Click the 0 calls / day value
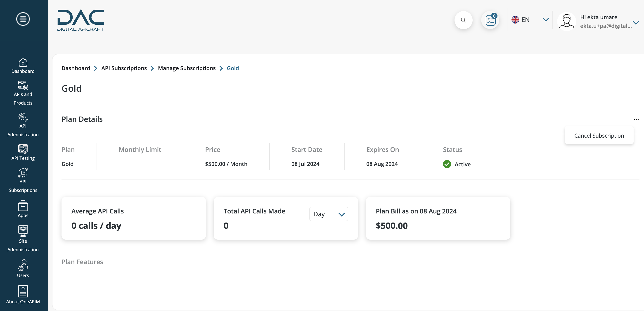644x311 pixels. click(x=96, y=226)
